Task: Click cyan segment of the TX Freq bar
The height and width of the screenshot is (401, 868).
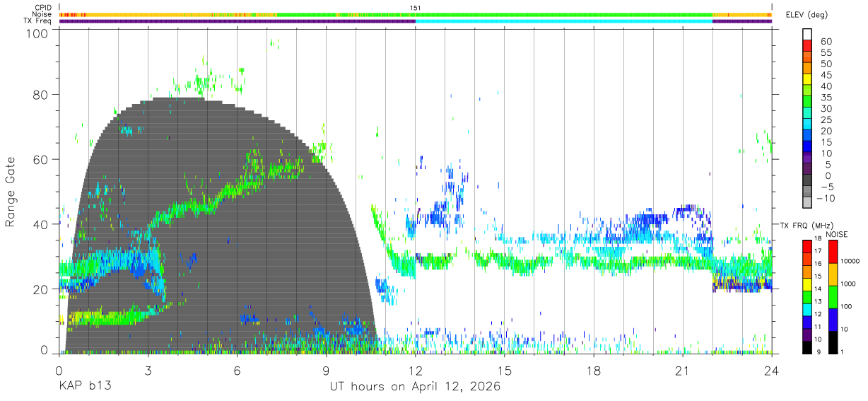Action: point(564,21)
